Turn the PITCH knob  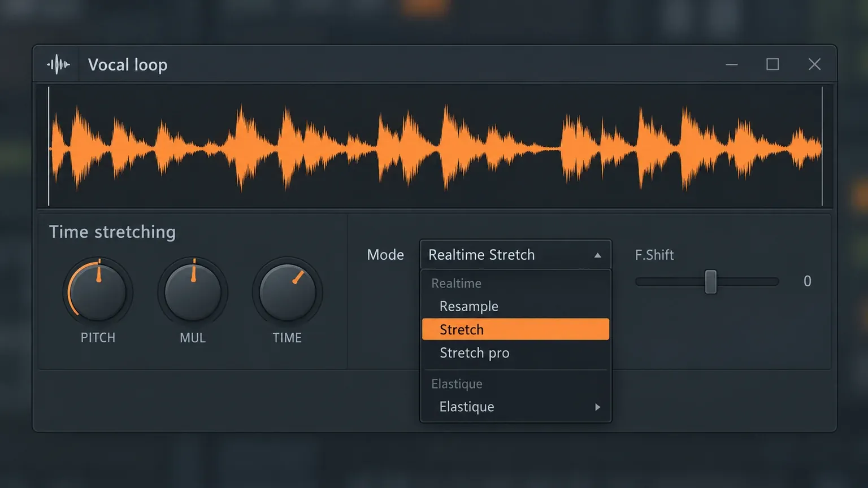[x=98, y=292]
